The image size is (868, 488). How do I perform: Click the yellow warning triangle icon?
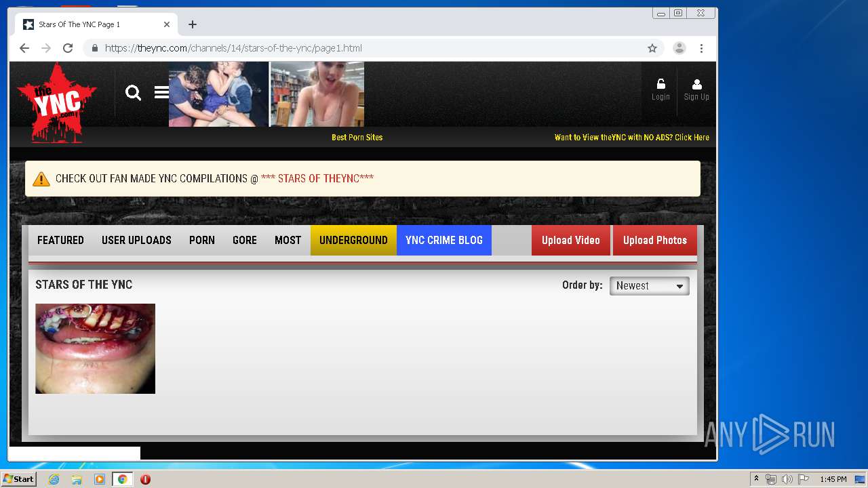pos(41,178)
